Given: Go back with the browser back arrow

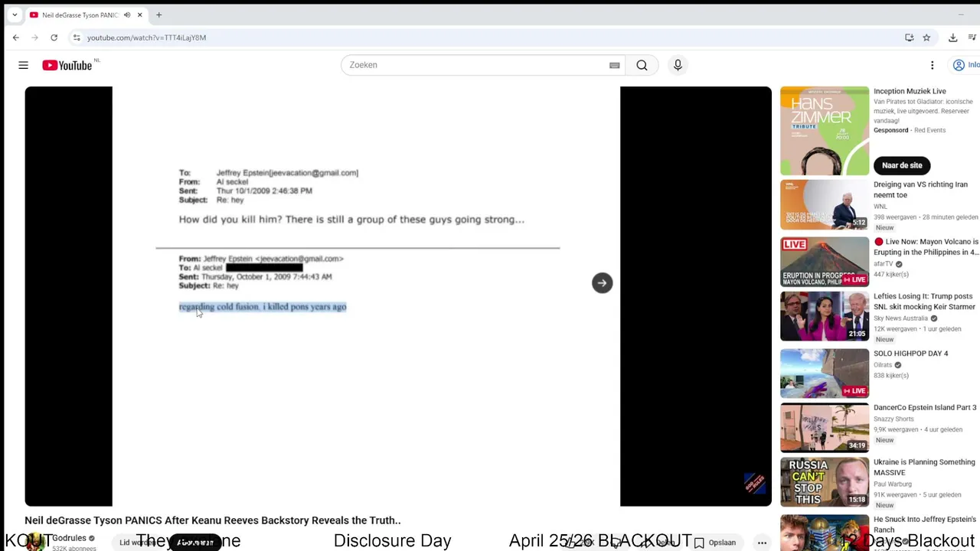Looking at the screenshot, I should tap(15, 37).
